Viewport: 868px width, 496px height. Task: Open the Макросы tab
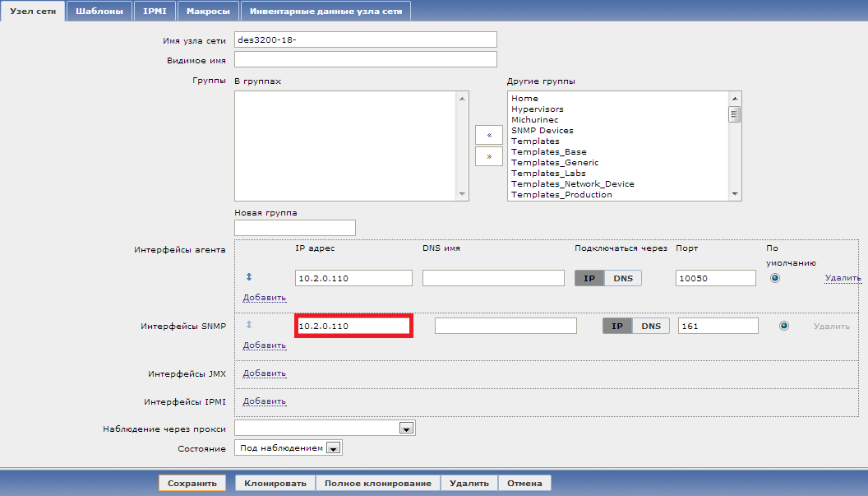(208, 12)
